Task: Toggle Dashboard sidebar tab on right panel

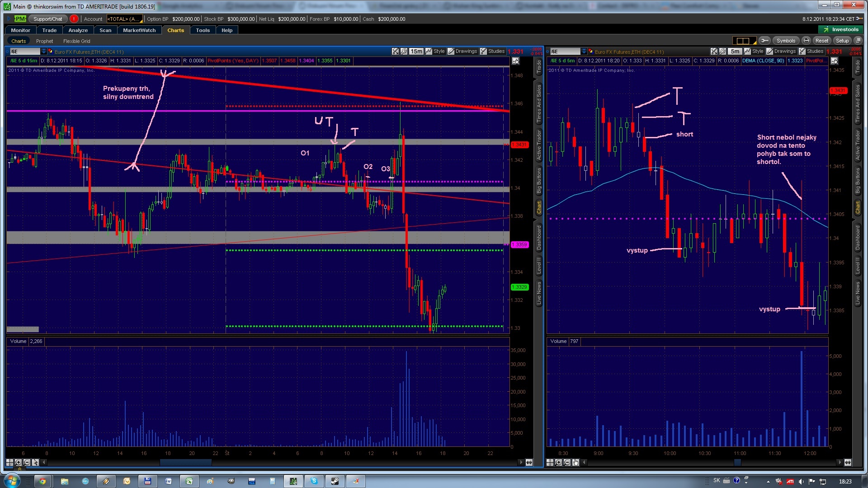Action: (x=858, y=238)
